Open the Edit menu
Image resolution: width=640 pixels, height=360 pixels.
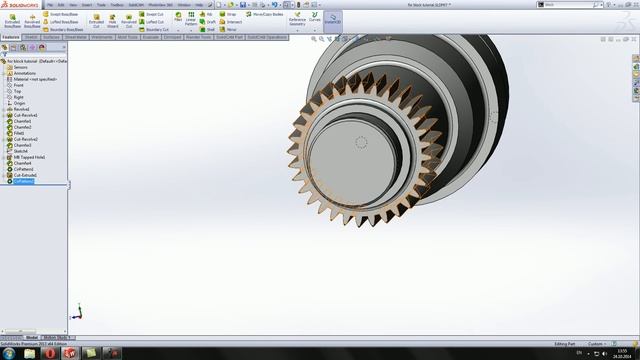(x=61, y=5)
